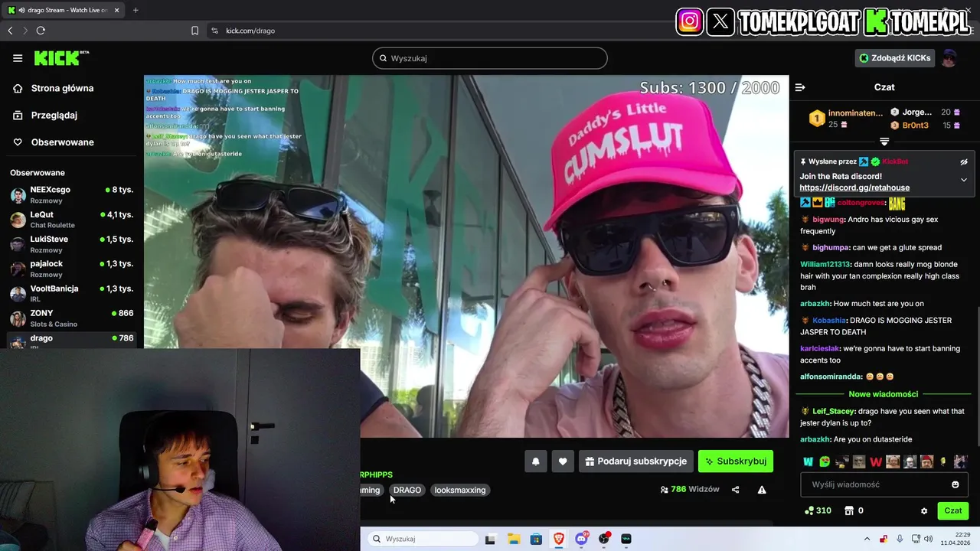Select the cyan W emote in emote bar
This screenshot has height=551, width=980.
tap(808, 461)
